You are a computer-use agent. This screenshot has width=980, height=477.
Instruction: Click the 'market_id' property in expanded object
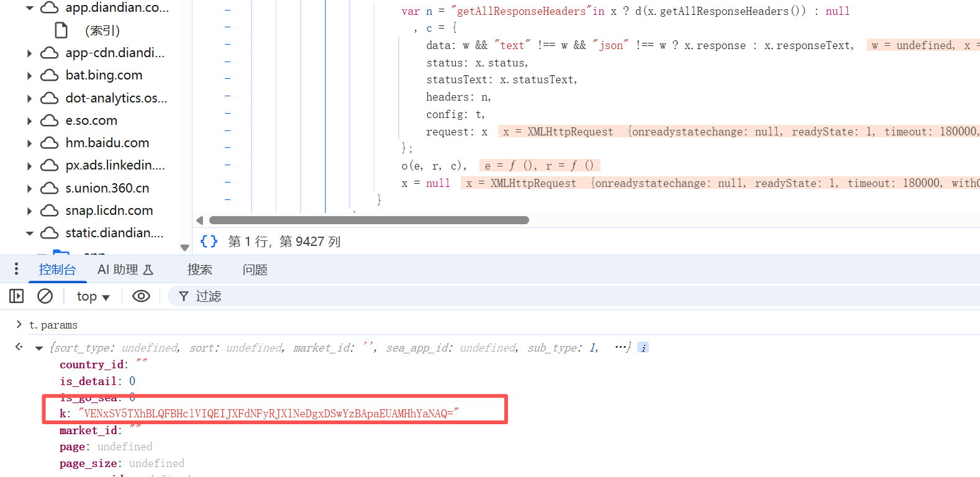88,430
